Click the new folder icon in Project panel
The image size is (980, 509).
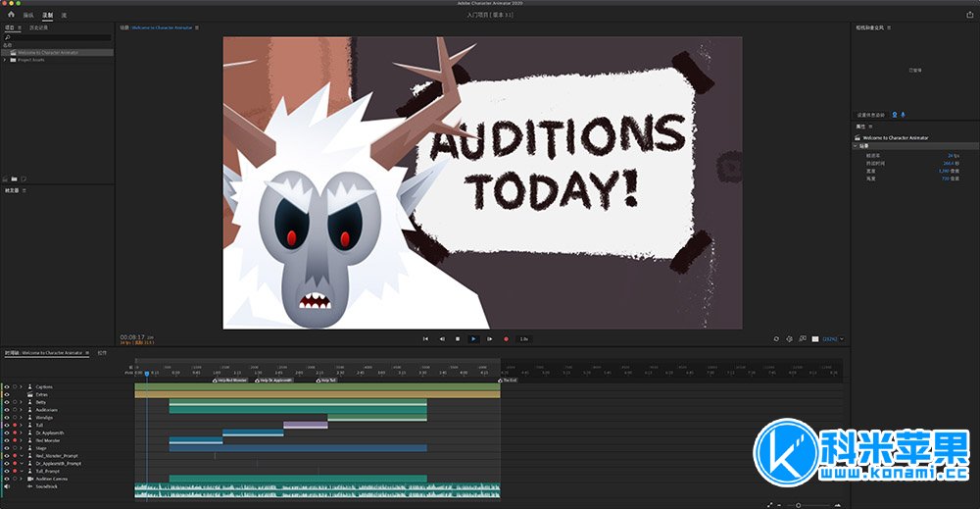(15, 178)
